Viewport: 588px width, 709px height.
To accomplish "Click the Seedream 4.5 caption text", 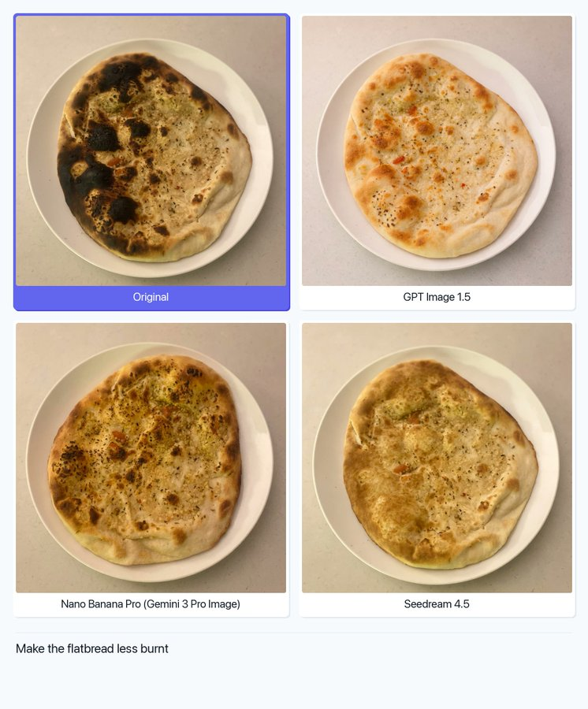I will pos(437,604).
